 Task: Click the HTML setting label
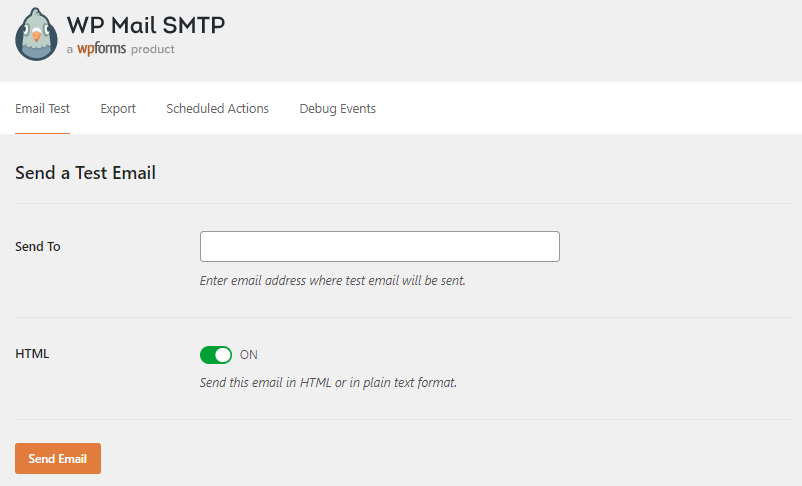pos(32,354)
